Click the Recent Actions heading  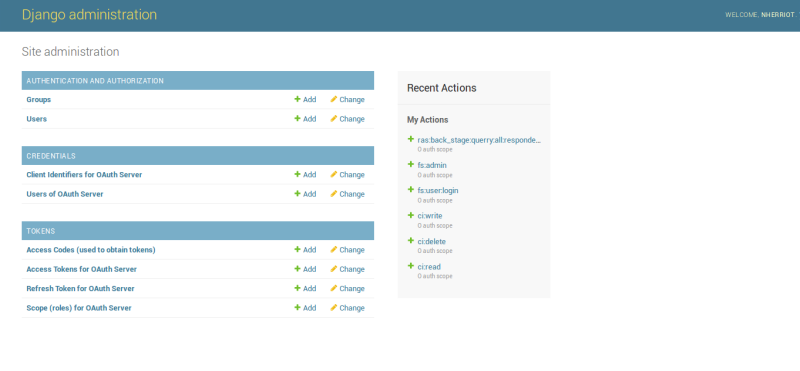[x=442, y=88]
